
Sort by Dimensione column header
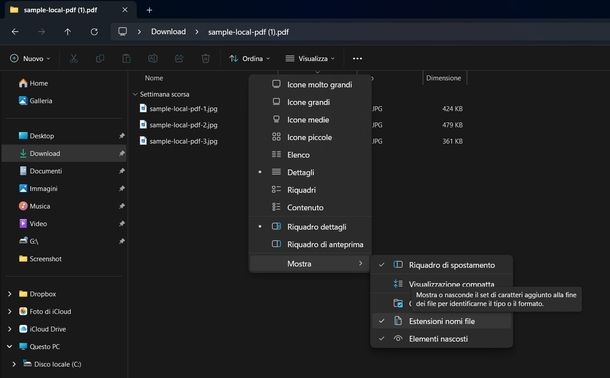click(x=443, y=78)
